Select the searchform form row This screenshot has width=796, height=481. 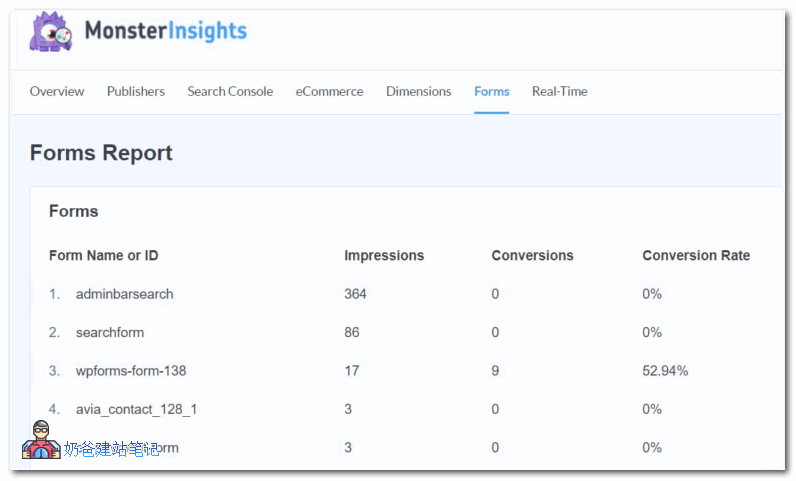(110, 332)
